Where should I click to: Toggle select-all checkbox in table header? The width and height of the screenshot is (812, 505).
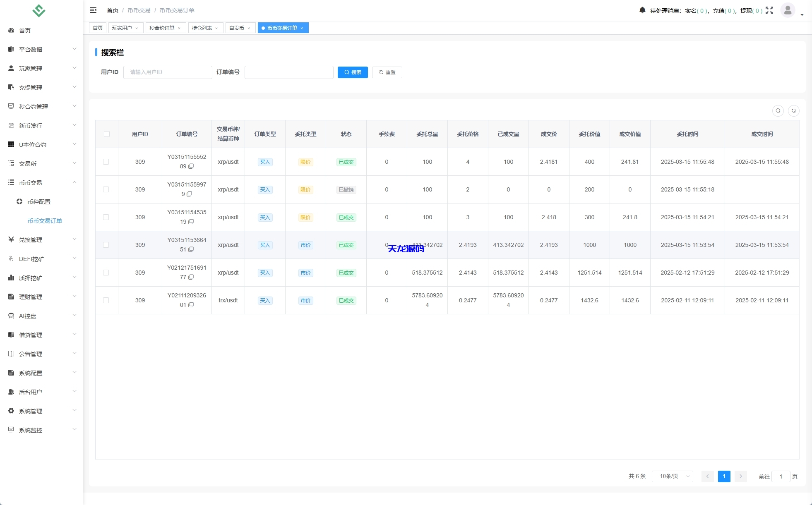107,134
